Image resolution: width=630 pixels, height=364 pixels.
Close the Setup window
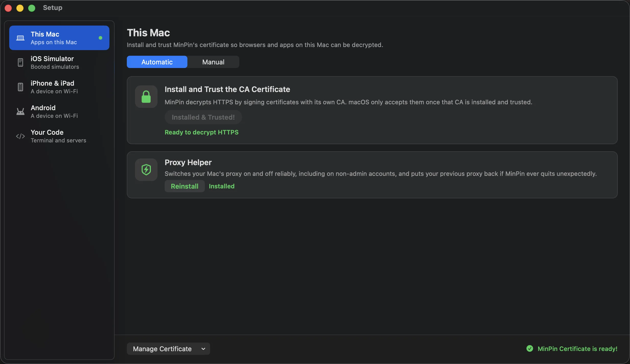[8, 8]
